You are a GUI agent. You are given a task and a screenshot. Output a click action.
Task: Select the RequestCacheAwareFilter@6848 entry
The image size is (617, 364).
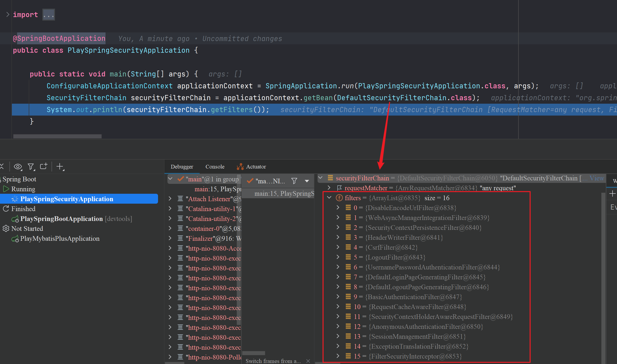[417, 307]
